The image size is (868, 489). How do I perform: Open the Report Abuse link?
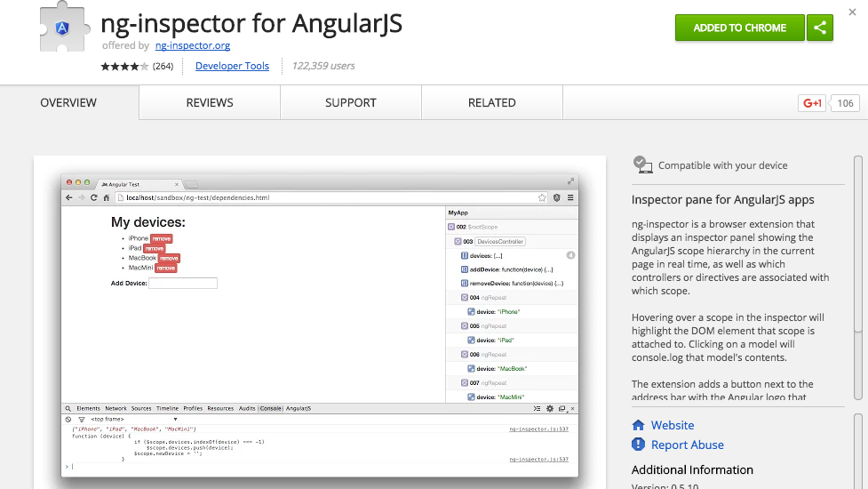click(x=687, y=445)
